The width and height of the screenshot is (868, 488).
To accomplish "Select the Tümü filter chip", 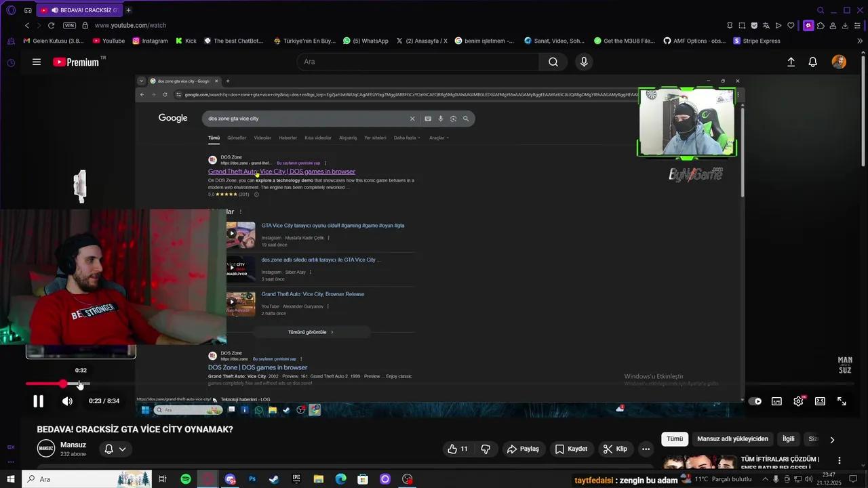I will coord(675,439).
